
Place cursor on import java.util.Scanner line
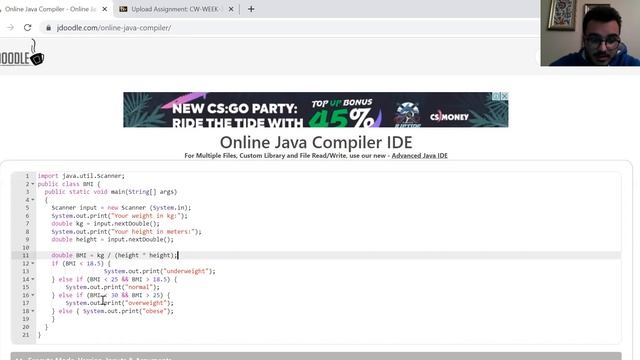81,176
